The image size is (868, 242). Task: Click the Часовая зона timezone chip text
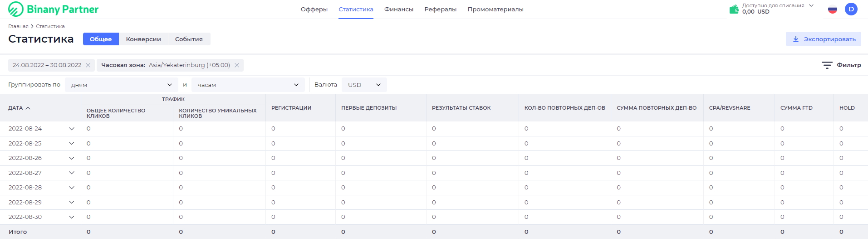[x=166, y=65]
